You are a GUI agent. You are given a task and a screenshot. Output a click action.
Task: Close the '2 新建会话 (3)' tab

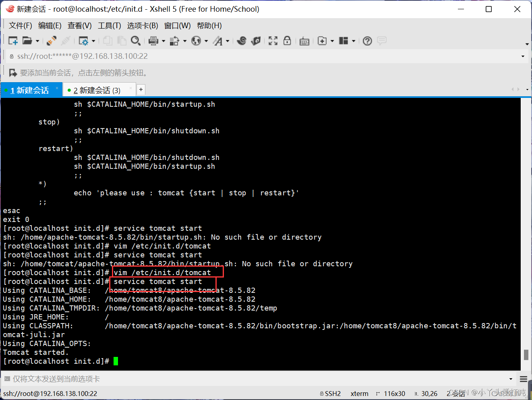pos(130,88)
